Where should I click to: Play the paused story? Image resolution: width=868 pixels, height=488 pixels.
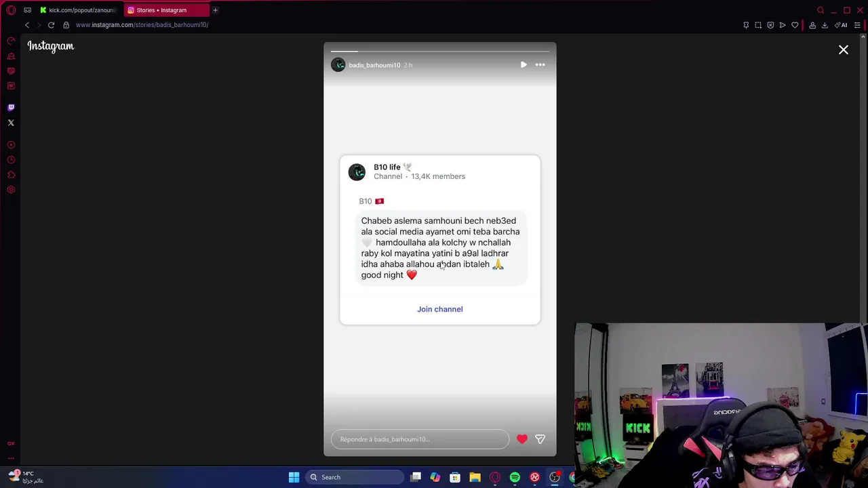[x=524, y=65]
